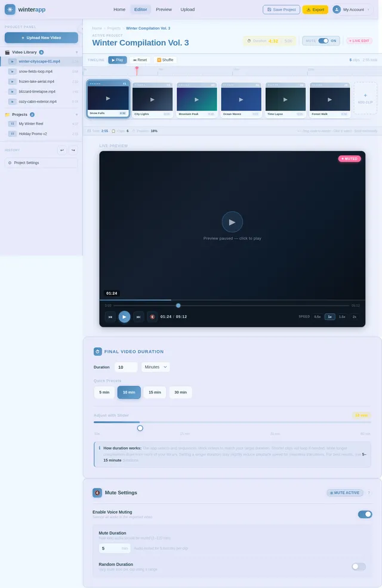Screen dimensions: 382x588
Task: Skip to previous clip in player
Action: [110, 317]
